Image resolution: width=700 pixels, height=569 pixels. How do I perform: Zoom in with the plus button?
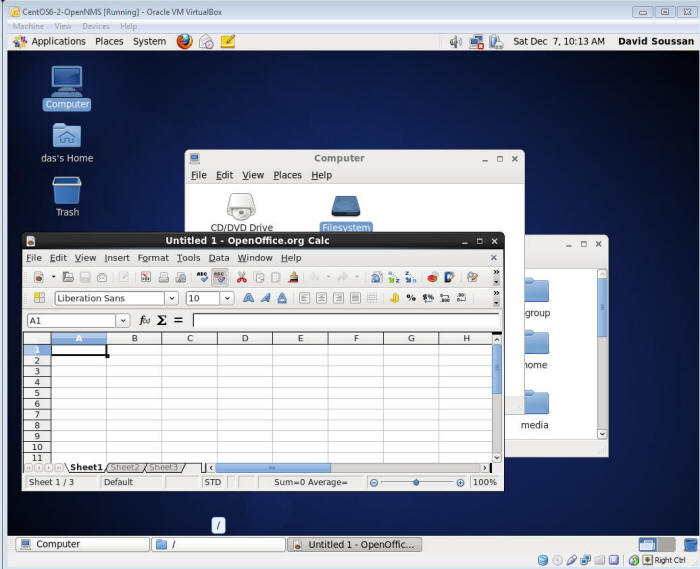460,482
